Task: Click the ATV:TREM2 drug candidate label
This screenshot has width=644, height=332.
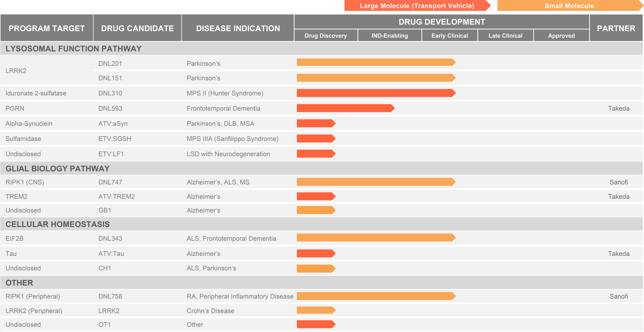Action: (x=116, y=197)
